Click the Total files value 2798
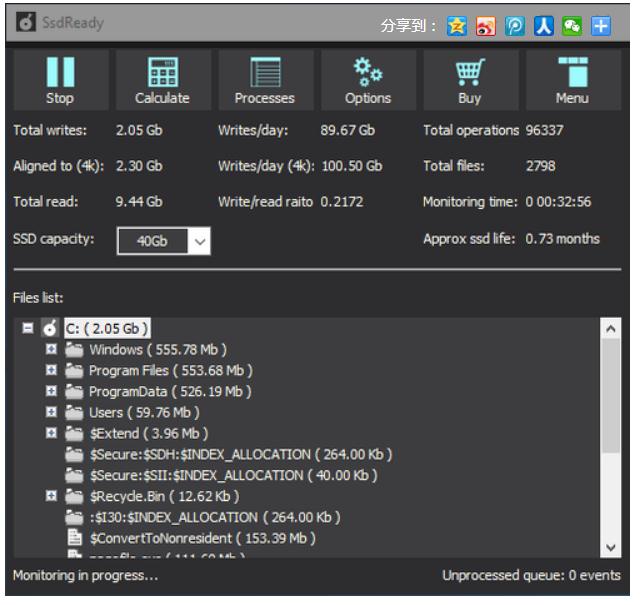The height and width of the screenshot is (605, 640). click(540, 166)
